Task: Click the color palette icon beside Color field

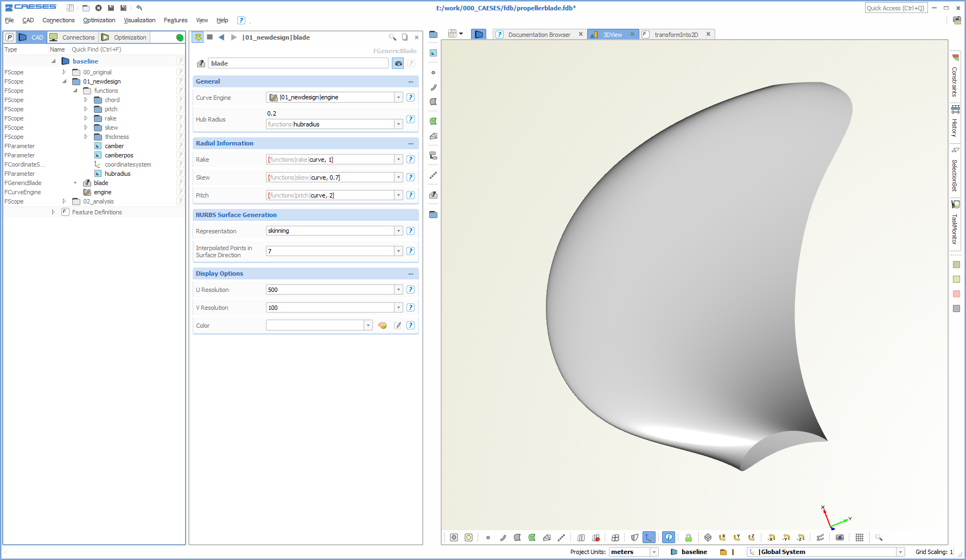Action: (x=383, y=326)
